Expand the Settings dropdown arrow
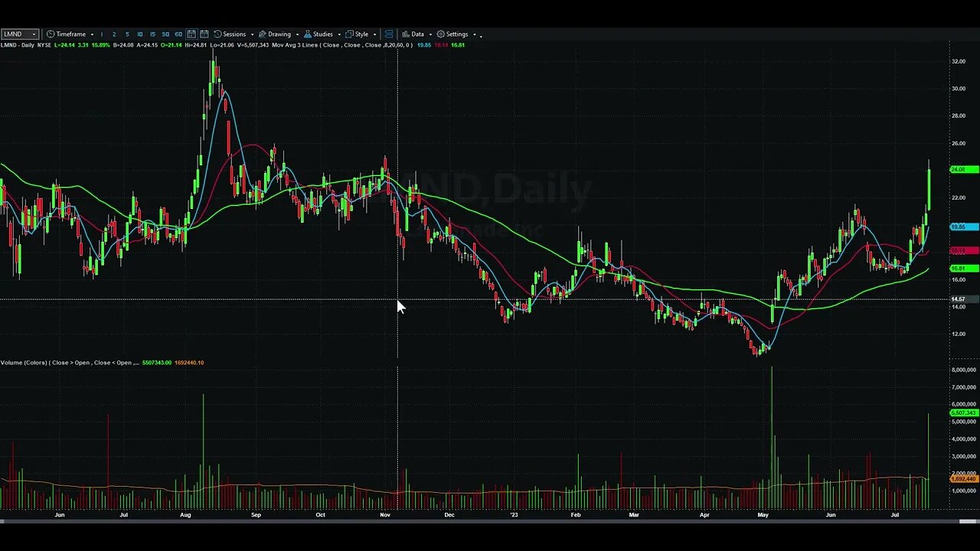The width and height of the screenshot is (980, 551). click(x=474, y=34)
